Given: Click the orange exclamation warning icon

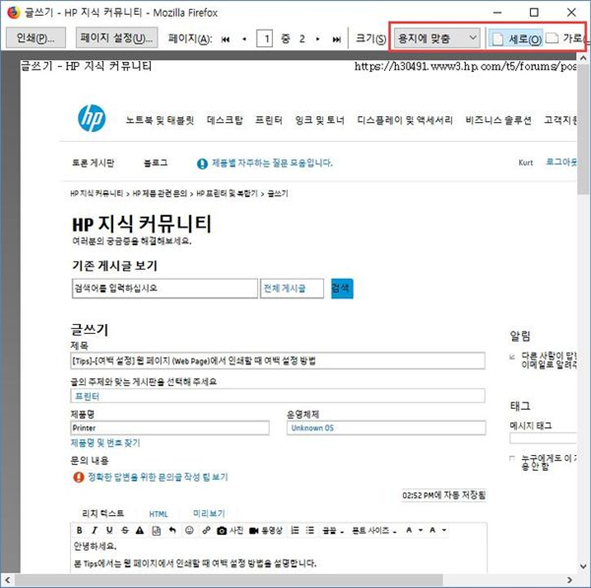Looking at the screenshot, I should point(78,477).
